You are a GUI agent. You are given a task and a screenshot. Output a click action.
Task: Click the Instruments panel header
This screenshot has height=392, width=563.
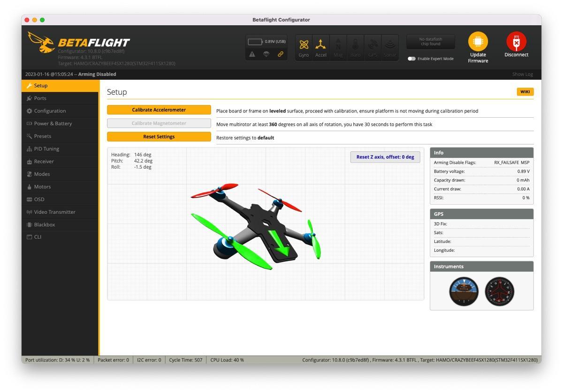click(x=481, y=266)
